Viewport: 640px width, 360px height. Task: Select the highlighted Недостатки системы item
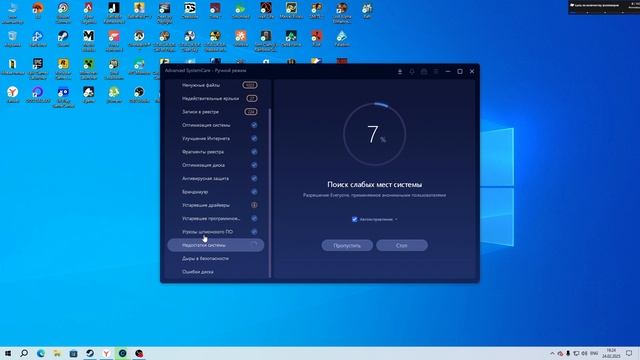[216, 245]
